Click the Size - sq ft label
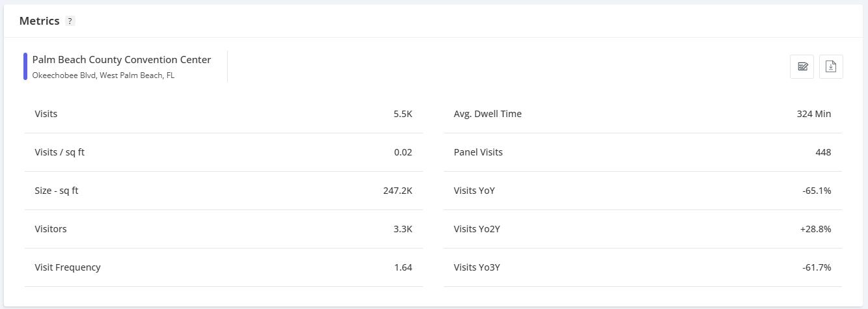The height and width of the screenshot is (309, 868). point(56,191)
